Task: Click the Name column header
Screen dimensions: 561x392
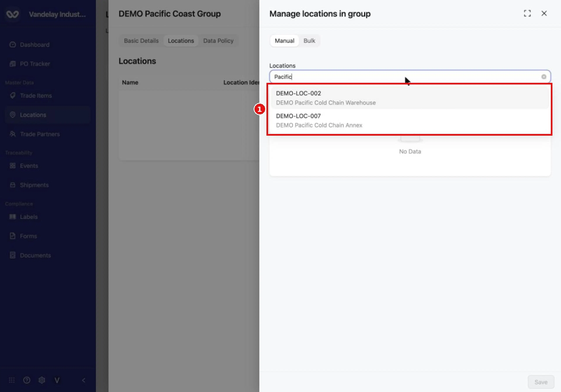Action: pos(130,83)
